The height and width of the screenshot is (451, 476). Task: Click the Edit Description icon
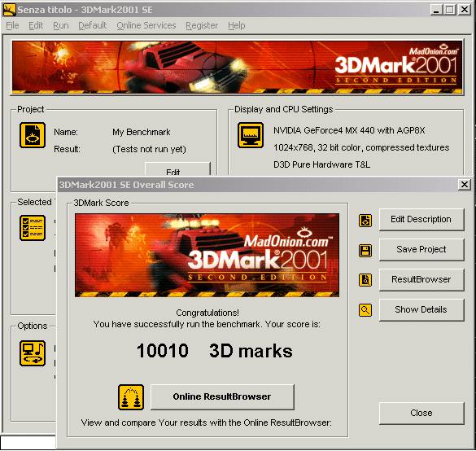pyautogui.click(x=365, y=221)
